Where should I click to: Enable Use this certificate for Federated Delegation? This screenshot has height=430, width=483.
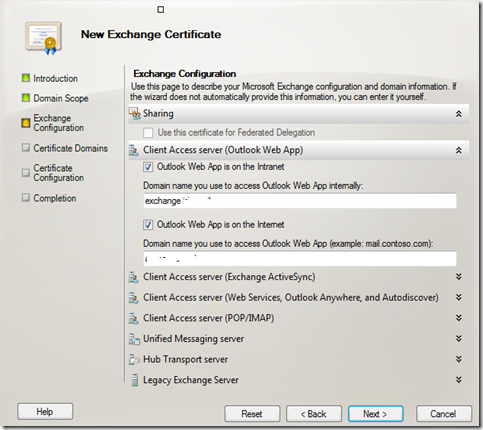click(x=148, y=133)
